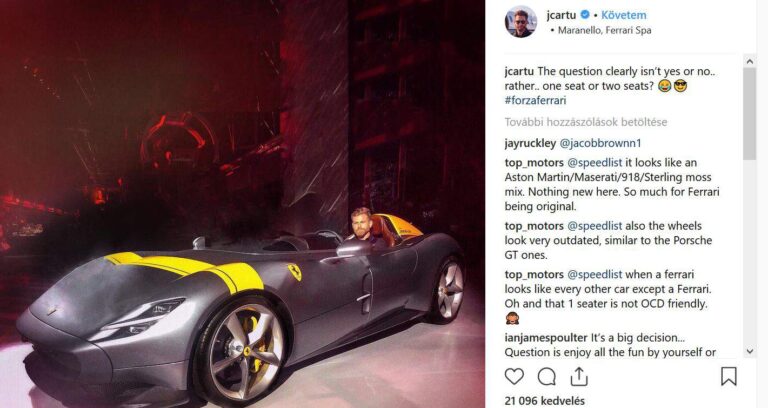
Task: Click verified badge next to jcartu
Action: pyautogui.click(x=585, y=15)
